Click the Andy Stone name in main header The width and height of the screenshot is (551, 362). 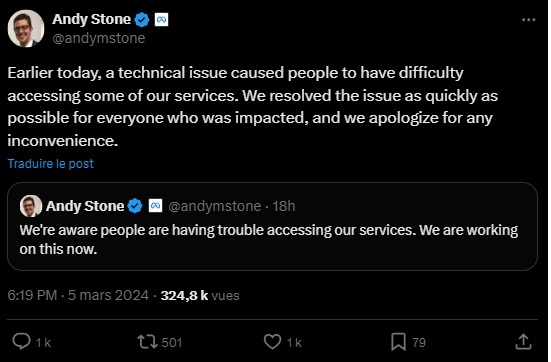(91, 19)
